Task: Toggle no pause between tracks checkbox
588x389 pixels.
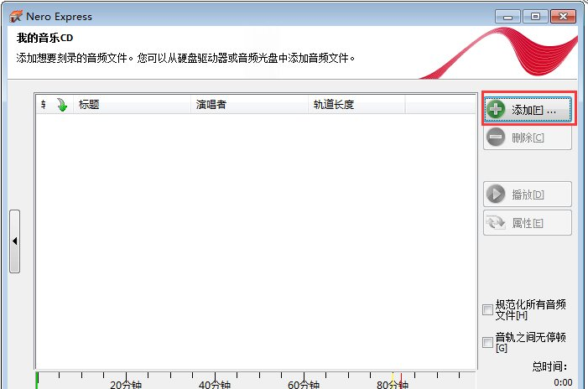Action: (x=487, y=342)
